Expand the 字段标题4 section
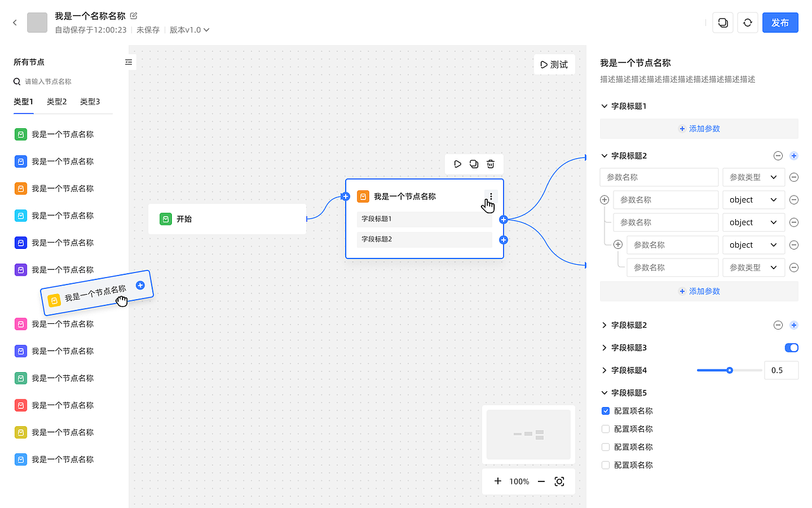This screenshot has height=508, width=812. [x=604, y=370]
